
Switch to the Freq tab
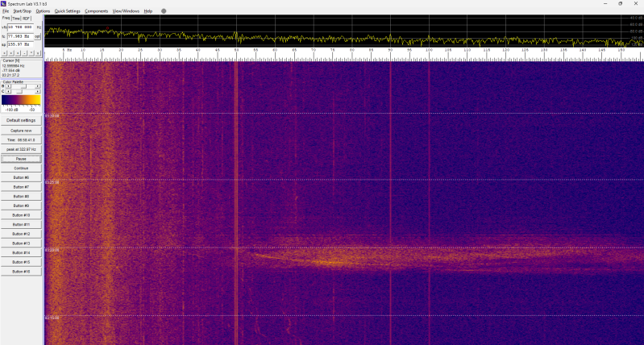6,18
